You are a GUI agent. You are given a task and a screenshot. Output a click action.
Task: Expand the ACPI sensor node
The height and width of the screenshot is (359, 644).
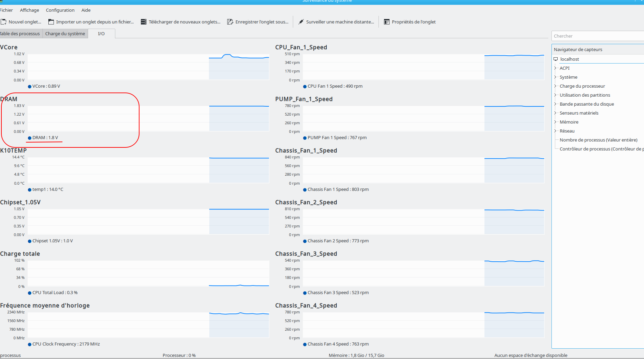555,68
